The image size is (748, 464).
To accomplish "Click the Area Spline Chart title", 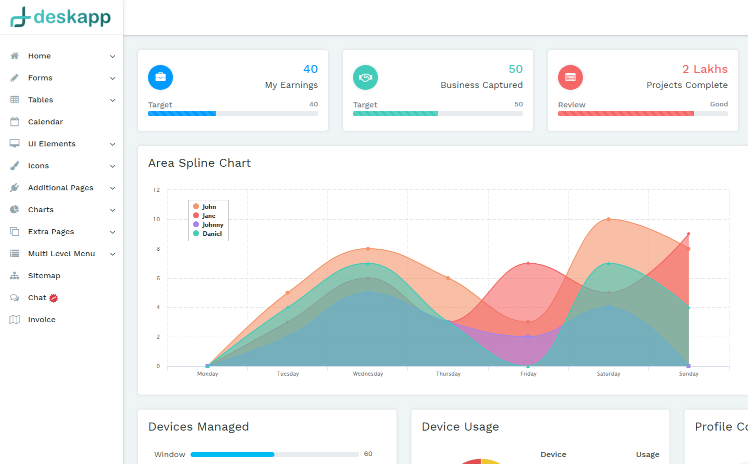I will point(199,163).
